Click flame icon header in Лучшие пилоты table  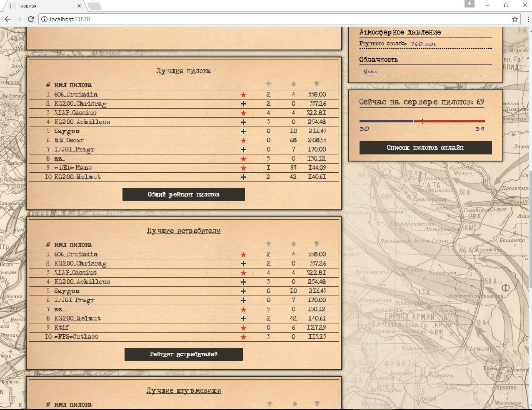pos(293,84)
